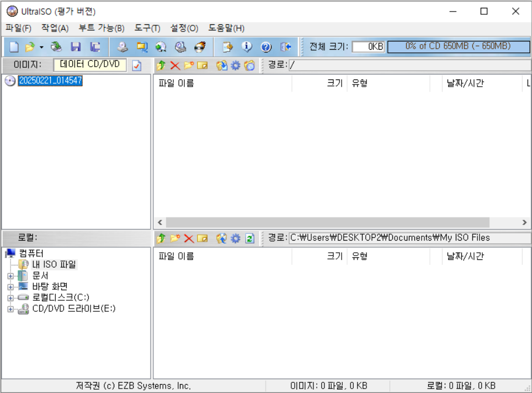Sort local pane by 파일 이름 column

coord(223,256)
